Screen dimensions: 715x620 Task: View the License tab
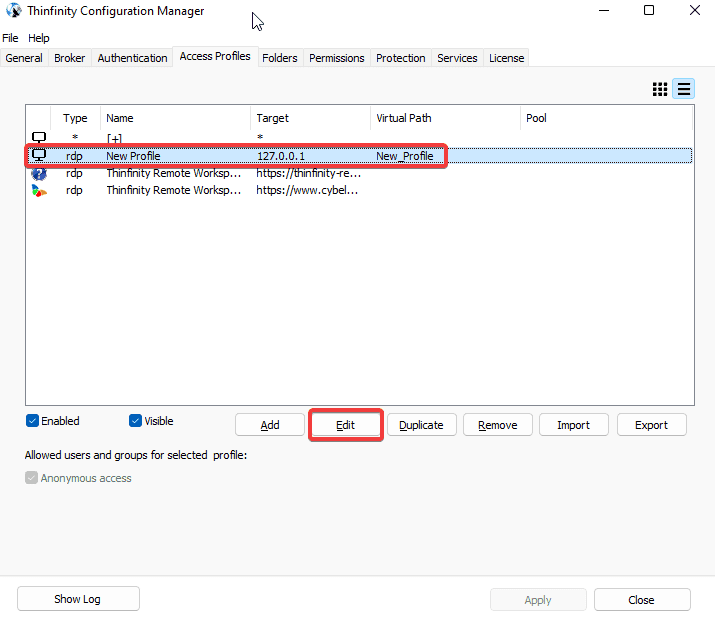tap(506, 58)
